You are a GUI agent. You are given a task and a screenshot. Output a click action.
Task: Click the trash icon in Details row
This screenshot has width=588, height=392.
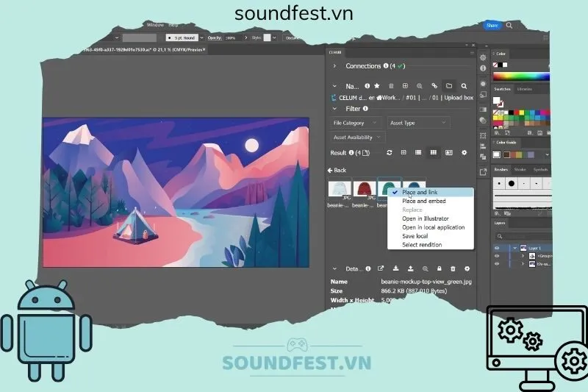453,268
